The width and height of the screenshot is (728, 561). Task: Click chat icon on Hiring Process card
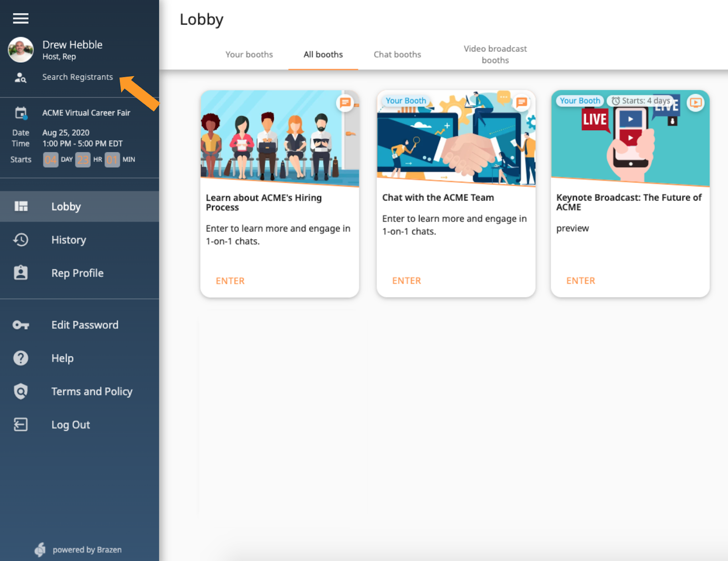click(346, 103)
